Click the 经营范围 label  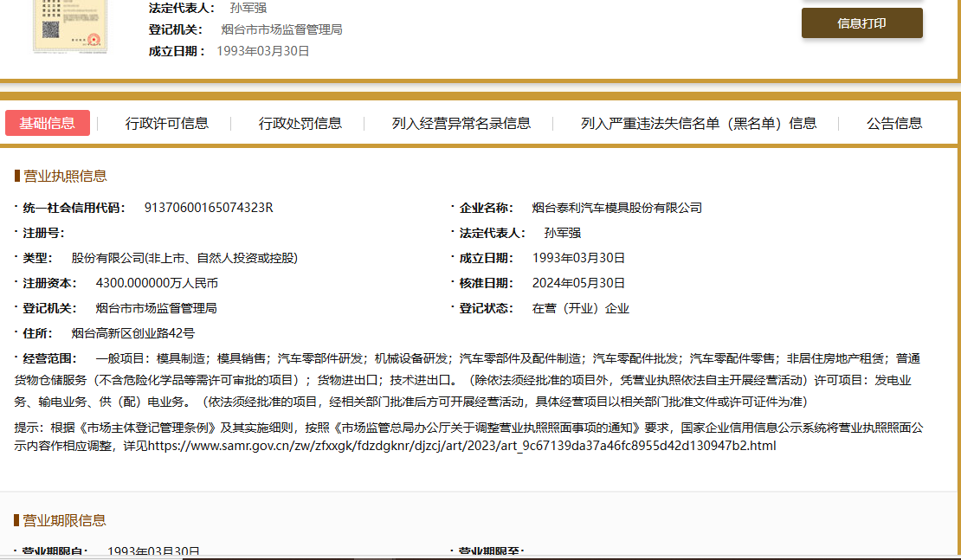pos(49,358)
